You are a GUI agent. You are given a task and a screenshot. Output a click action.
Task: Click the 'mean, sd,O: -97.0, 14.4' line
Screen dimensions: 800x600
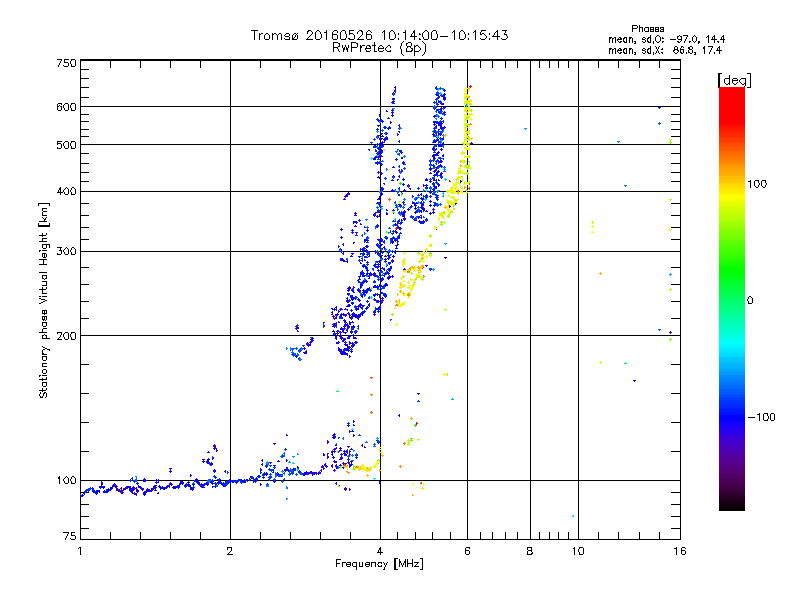tap(666, 40)
